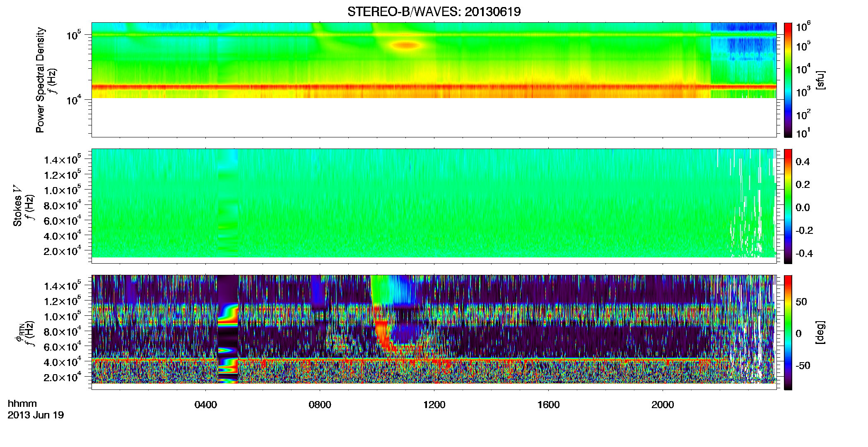The height and width of the screenshot is (447, 868).
Task: Select the 0.2 label on Stokes V colorbar
Action: pyautogui.click(x=803, y=185)
